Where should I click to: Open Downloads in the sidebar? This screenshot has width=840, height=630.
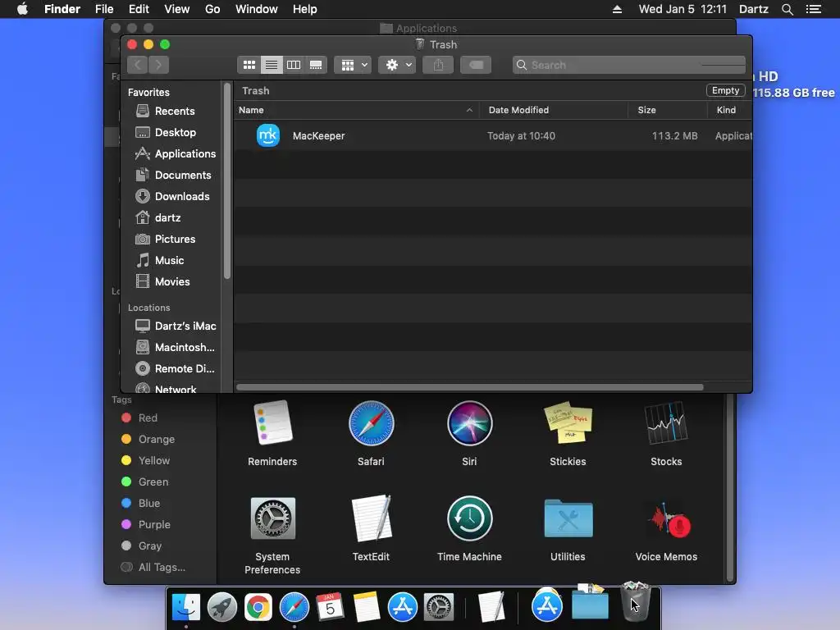pos(171,197)
